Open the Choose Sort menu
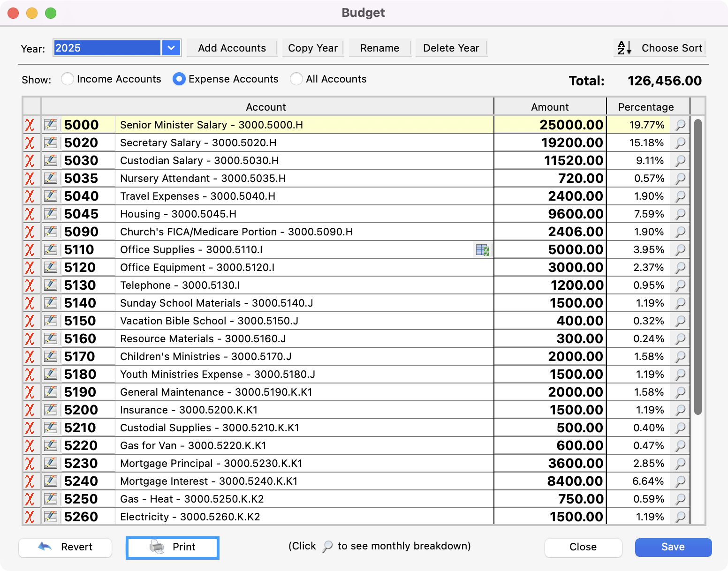 click(x=660, y=48)
